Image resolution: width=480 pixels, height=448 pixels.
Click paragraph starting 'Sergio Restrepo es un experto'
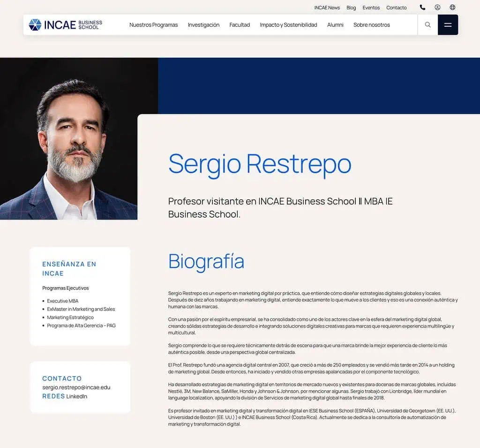click(313, 300)
